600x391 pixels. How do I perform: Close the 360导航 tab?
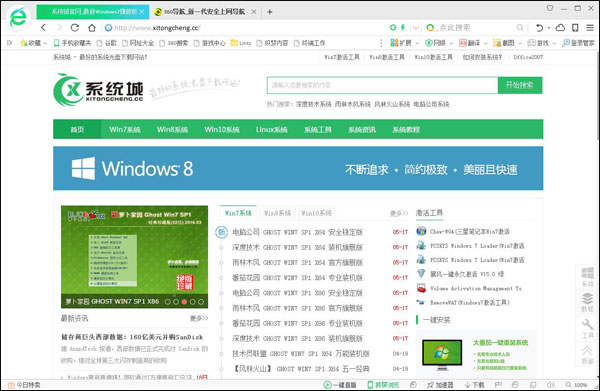tap(254, 12)
